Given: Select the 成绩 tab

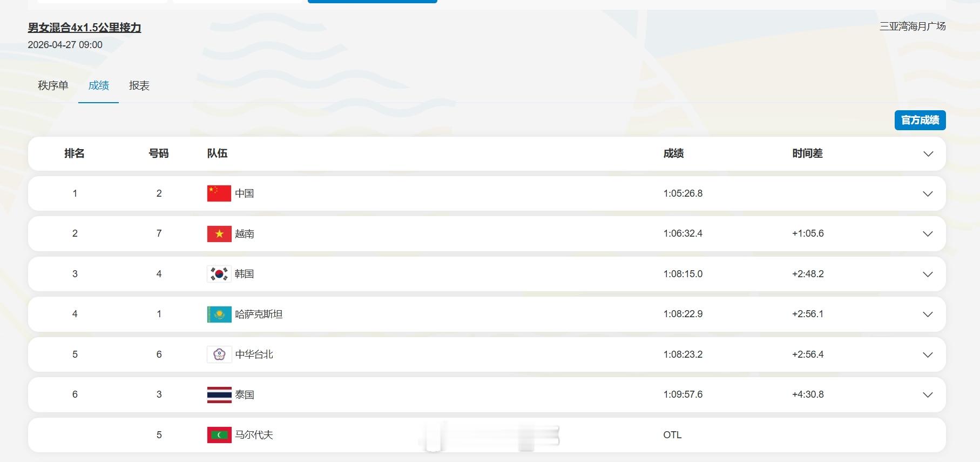Looking at the screenshot, I should [99, 85].
